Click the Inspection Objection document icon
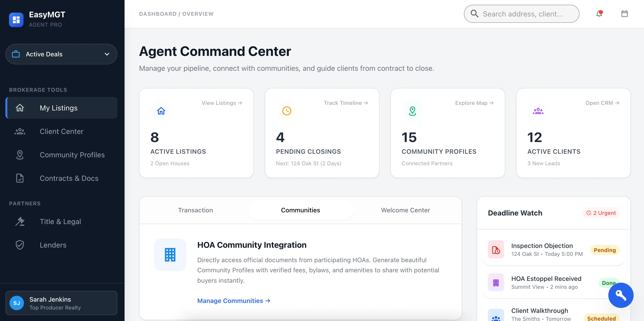644x321 pixels. 496,250
